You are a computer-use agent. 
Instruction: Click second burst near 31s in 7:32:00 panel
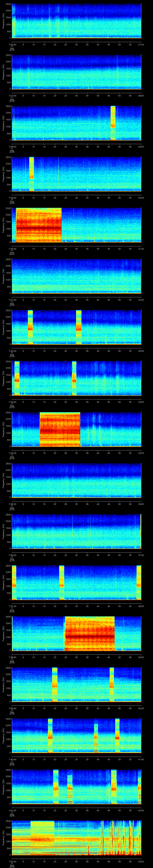click(79, 327)
